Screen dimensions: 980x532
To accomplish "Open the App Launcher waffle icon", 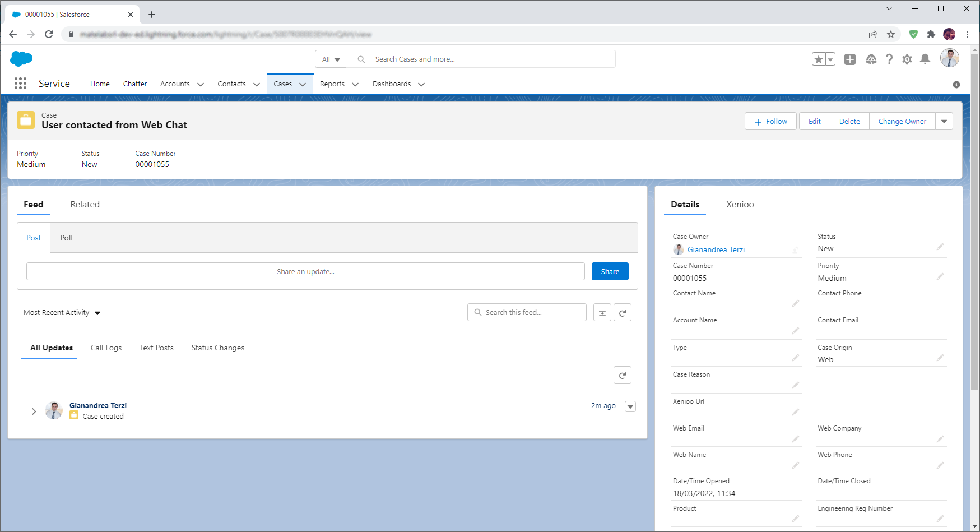I will pos(20,83).
